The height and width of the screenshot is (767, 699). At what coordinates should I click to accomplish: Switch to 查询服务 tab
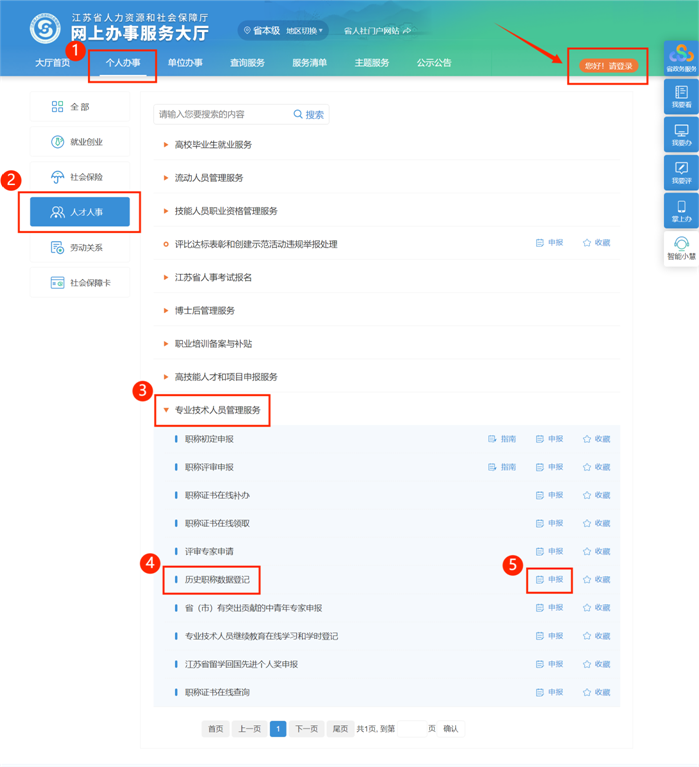(247, 63)
